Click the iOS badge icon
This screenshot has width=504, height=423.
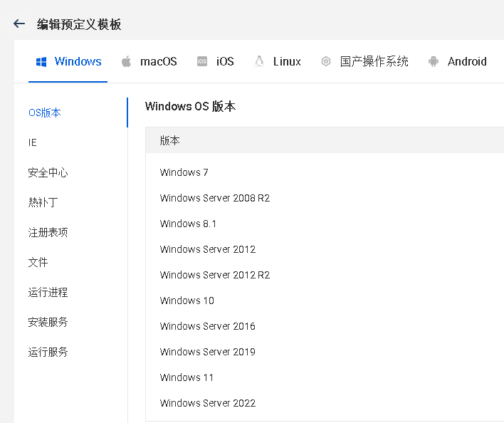click(x=202, y=62)
